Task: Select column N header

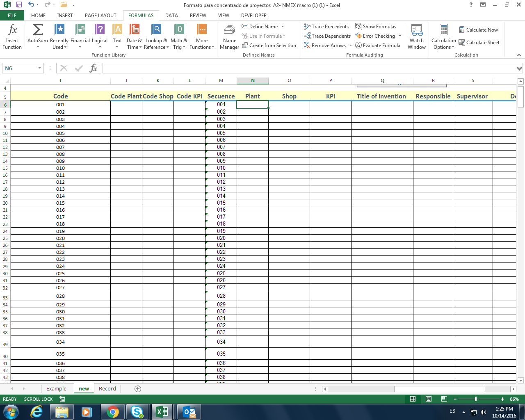Action: (253, 80)
